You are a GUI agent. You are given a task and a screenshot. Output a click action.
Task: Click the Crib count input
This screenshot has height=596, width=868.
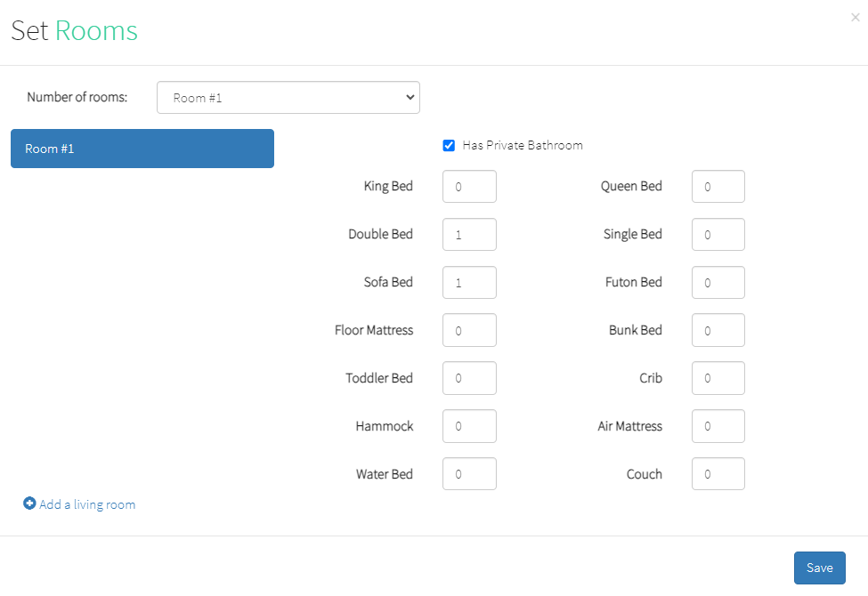tap(718, 379)
